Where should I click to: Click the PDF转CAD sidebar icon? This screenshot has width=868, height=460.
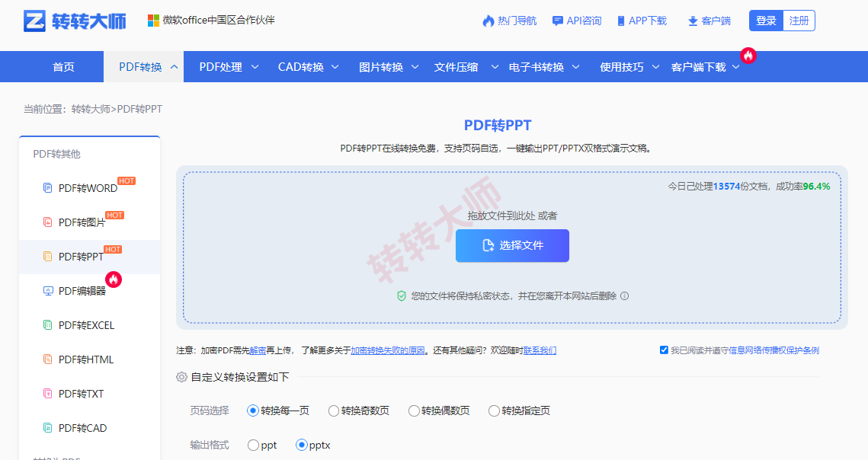(x=47, y=428)
